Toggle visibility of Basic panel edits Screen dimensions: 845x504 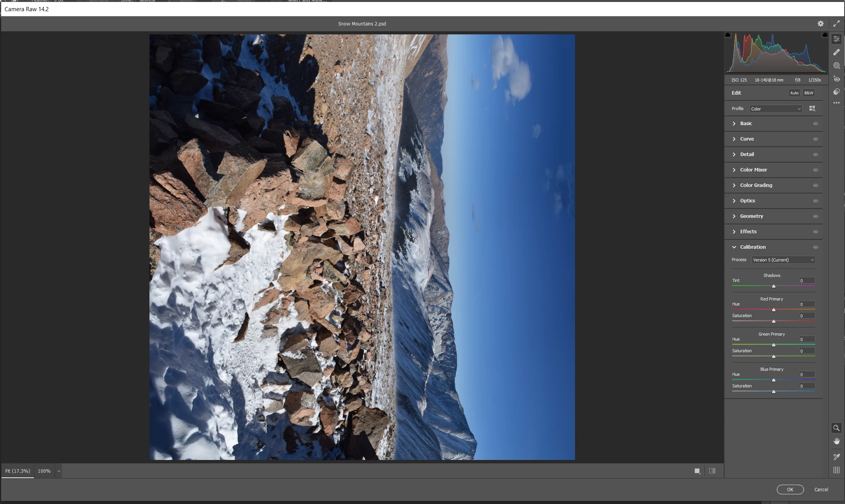(815, 124)
